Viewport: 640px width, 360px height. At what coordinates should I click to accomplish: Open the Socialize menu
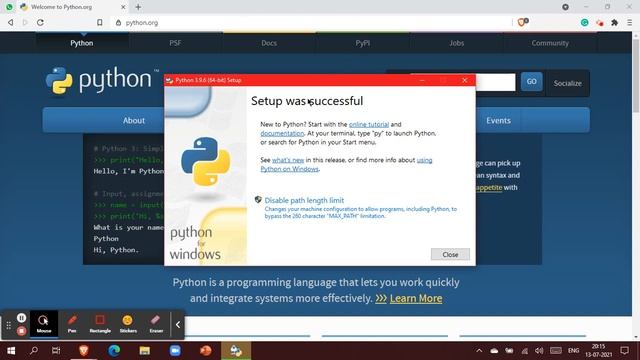click(567, 83)
